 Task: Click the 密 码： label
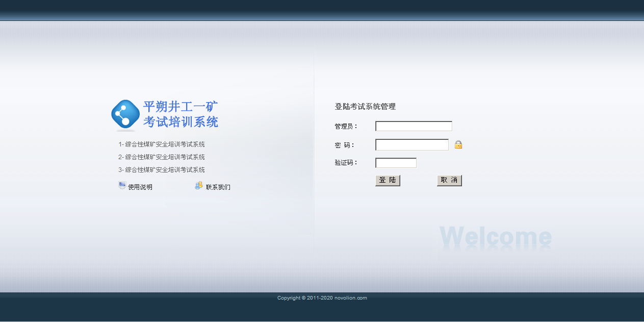pos(345,145)
